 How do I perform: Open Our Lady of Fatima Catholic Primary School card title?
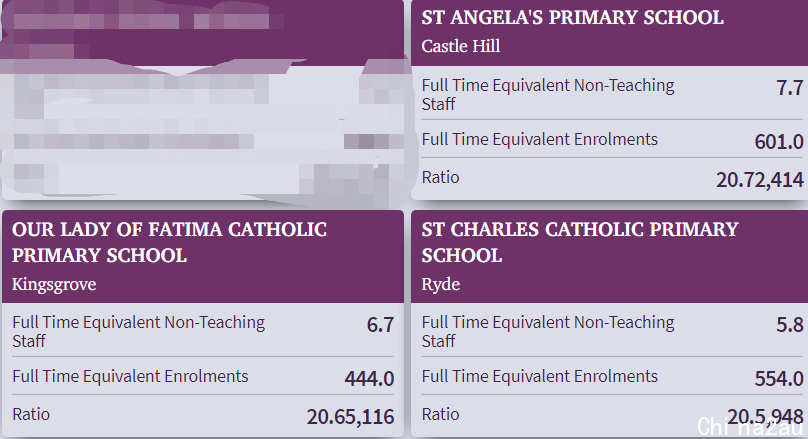(x=170, y=242)
